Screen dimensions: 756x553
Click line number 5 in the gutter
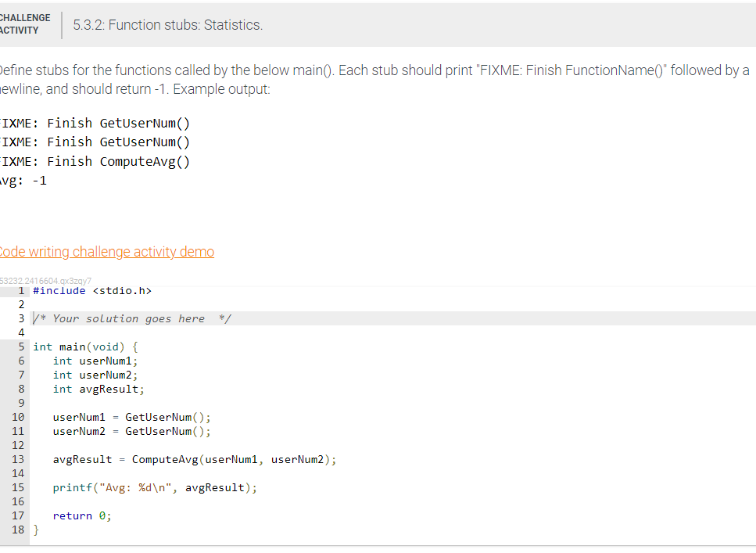click(x=20, y=346)
